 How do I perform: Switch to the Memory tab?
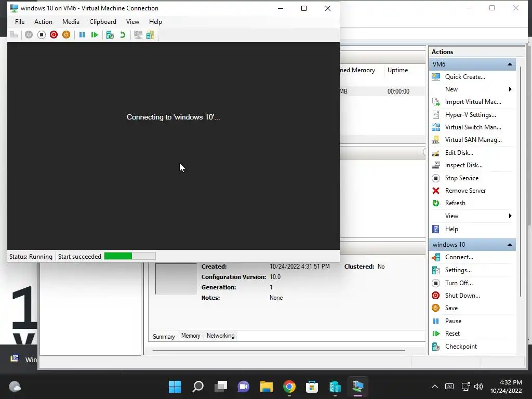(x=191, y=336)
